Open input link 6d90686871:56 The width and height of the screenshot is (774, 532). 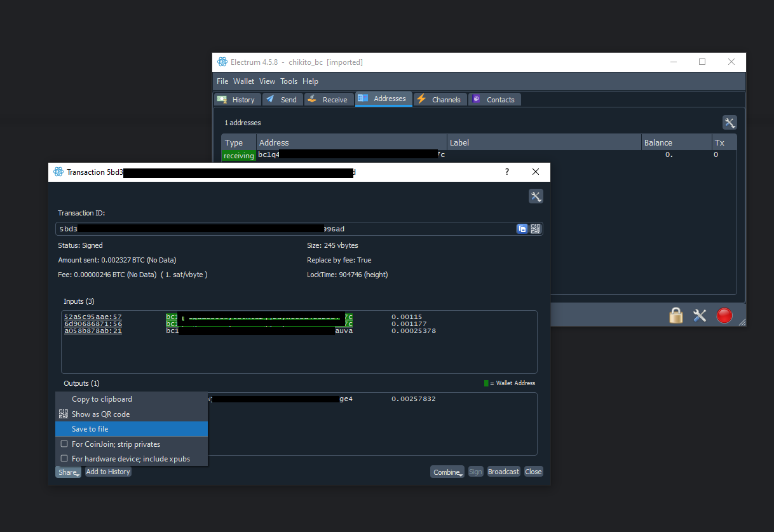click(93, 324)
